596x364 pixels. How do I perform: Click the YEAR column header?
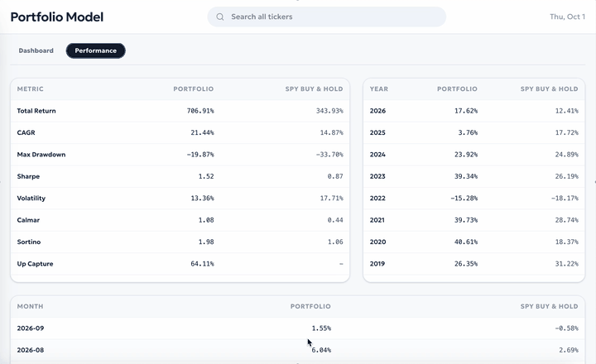coord(379,89)
